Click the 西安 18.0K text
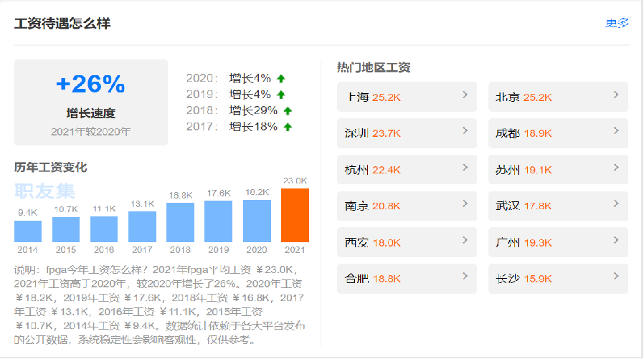The image size is (644, 359). click(372, 242)
